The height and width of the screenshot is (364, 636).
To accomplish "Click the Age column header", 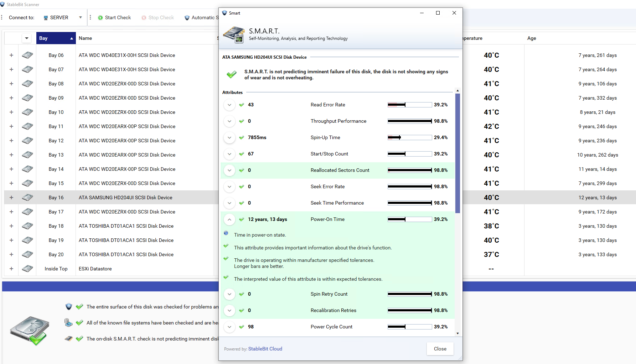I will click(531, 38).
